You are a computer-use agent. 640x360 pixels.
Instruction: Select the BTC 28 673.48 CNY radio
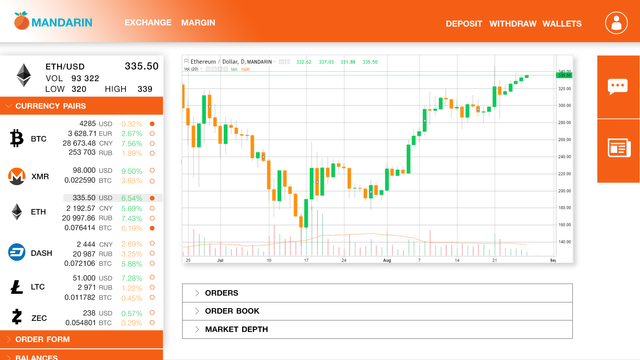point(152,143)
